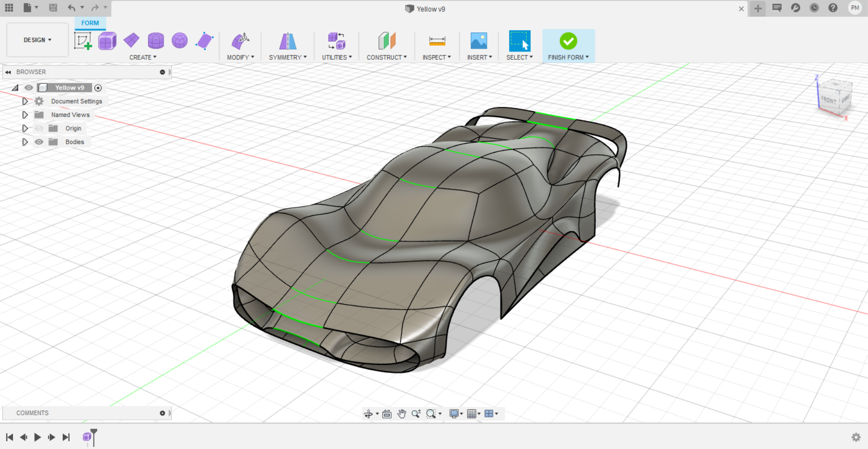
Task: Open the DESIGN workspace dropdown
Action: click(x=38, y=40)
